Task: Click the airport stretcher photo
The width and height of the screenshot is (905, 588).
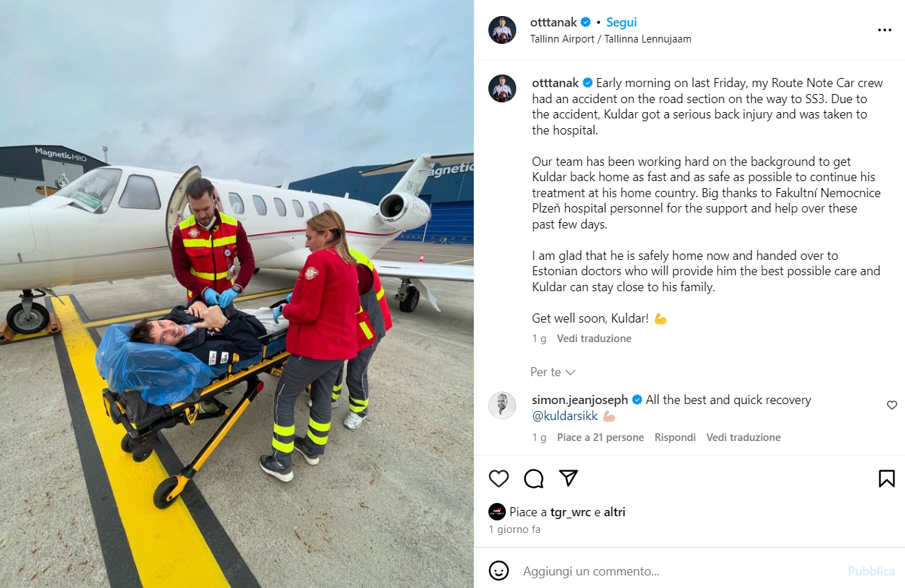Action: coord(237,294)
